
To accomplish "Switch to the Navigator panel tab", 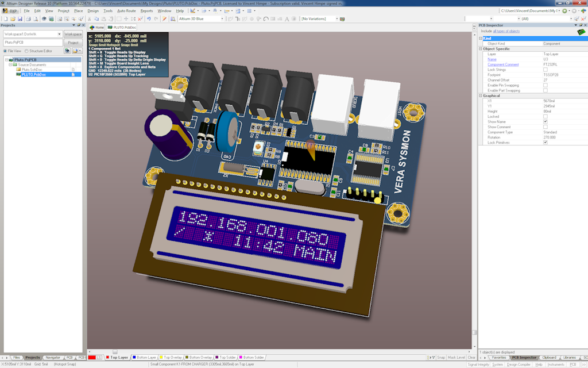I will [x=52, y=358].
